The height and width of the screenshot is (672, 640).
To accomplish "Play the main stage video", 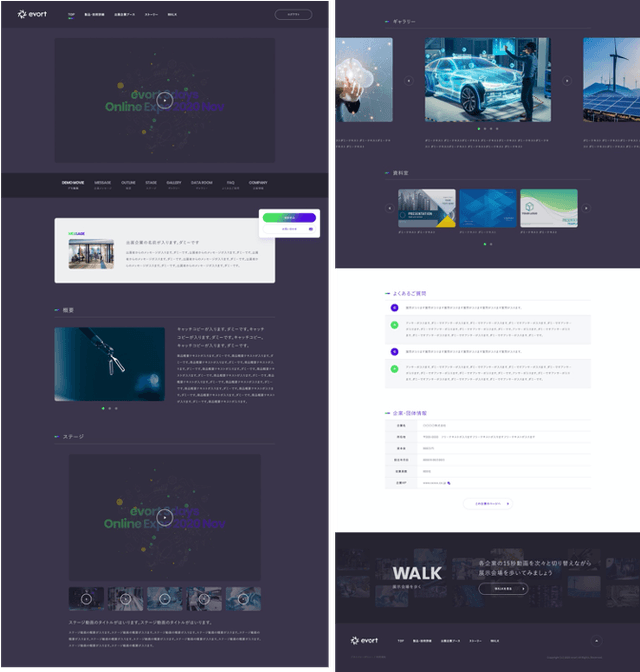I will pyautogui.click(x=165, y=516).
